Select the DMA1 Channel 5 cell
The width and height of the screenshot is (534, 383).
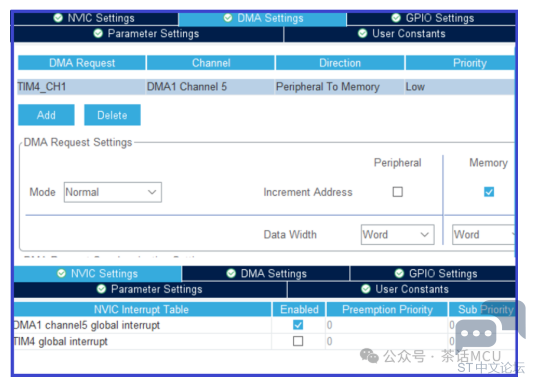[210, 87]
